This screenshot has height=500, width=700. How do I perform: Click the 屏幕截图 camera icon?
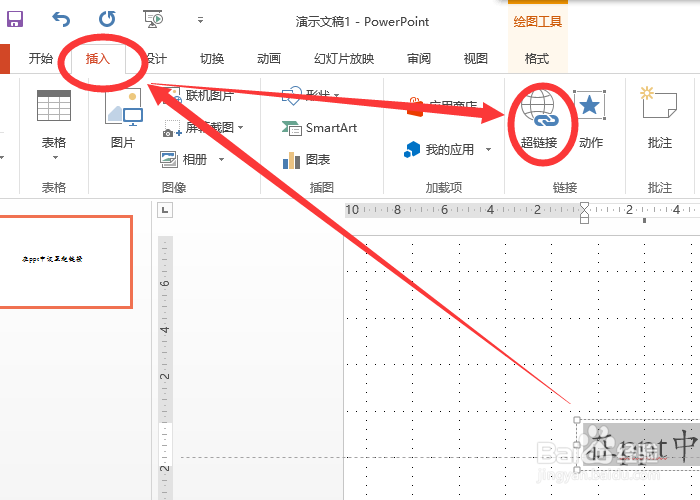(x=172, y=128)
